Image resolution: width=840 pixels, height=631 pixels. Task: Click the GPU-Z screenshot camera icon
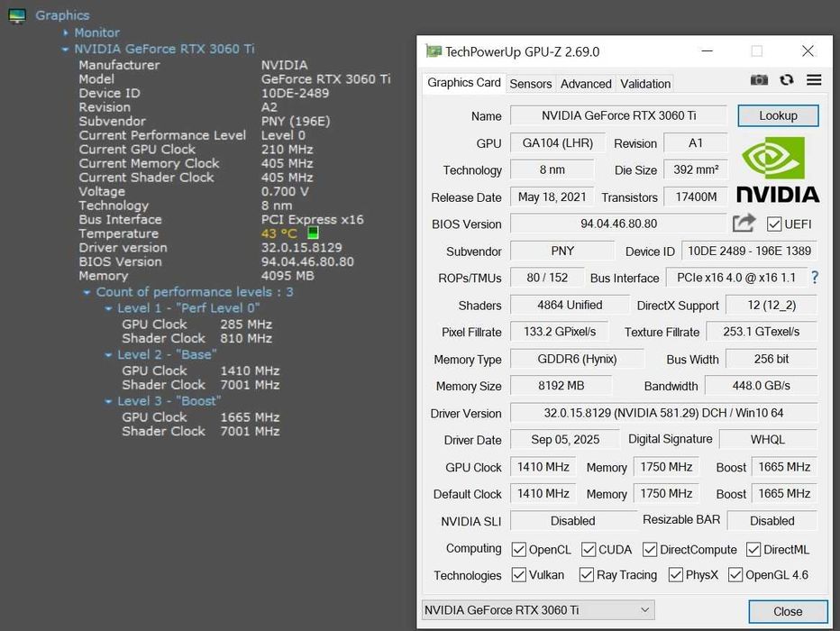pos(759,80)
